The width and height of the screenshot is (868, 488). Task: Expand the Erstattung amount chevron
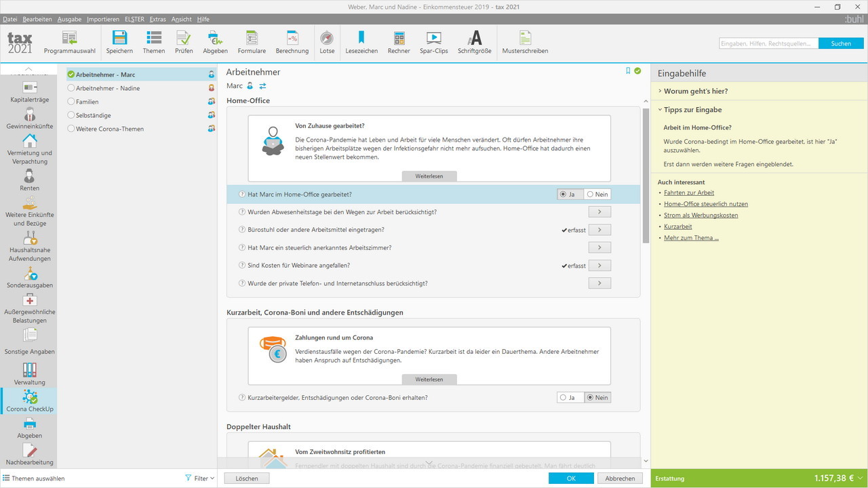(861, 478)
